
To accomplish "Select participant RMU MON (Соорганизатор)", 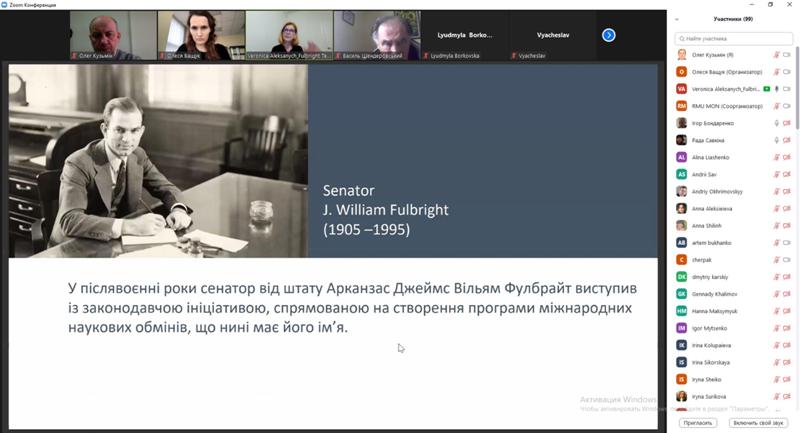I will (x=727, y=106).
